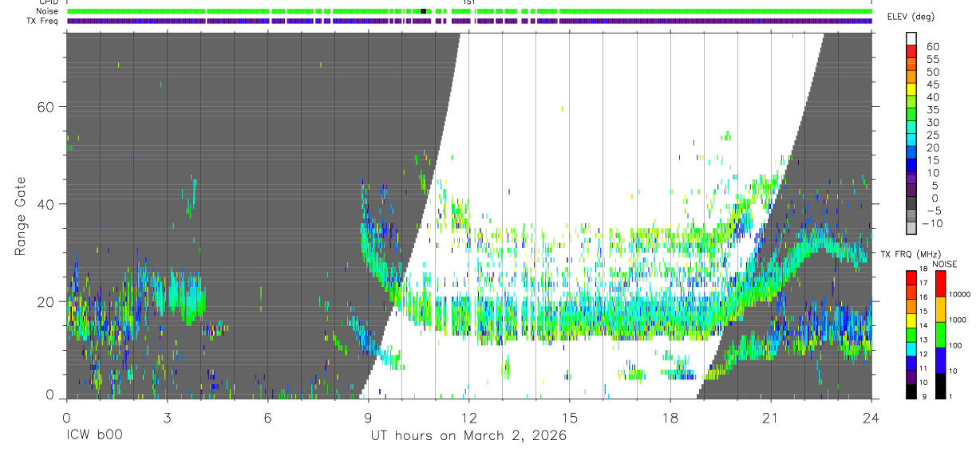Click the 18 tick on UT hours axis
The width and height of the screenshot is (980, 452).
[670, 417]
